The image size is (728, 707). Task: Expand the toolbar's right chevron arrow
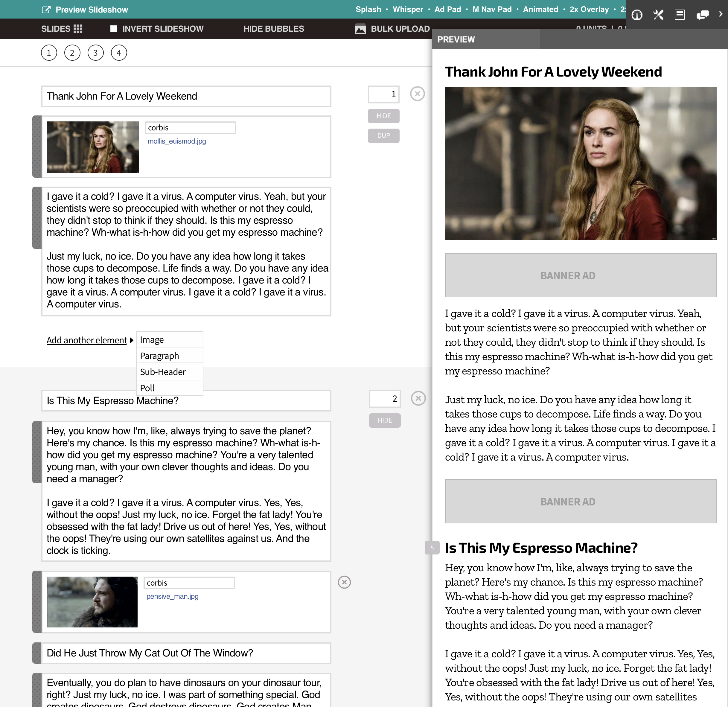pos(720,14)
